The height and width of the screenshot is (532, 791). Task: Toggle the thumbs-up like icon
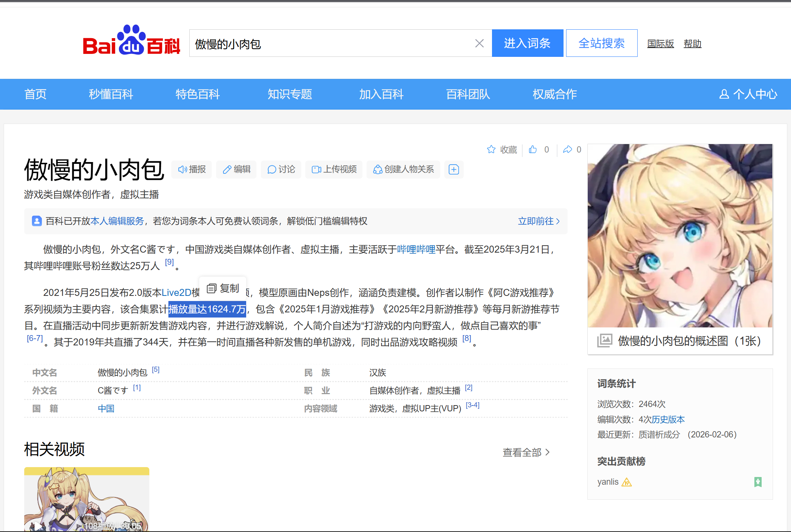pyautogui.click(x=533, y=150)
